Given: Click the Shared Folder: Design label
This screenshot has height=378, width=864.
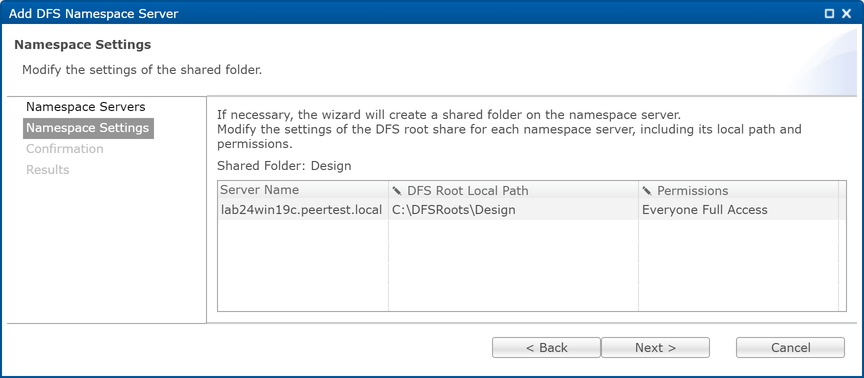Looking at the screenshot, I should [284, 166].
